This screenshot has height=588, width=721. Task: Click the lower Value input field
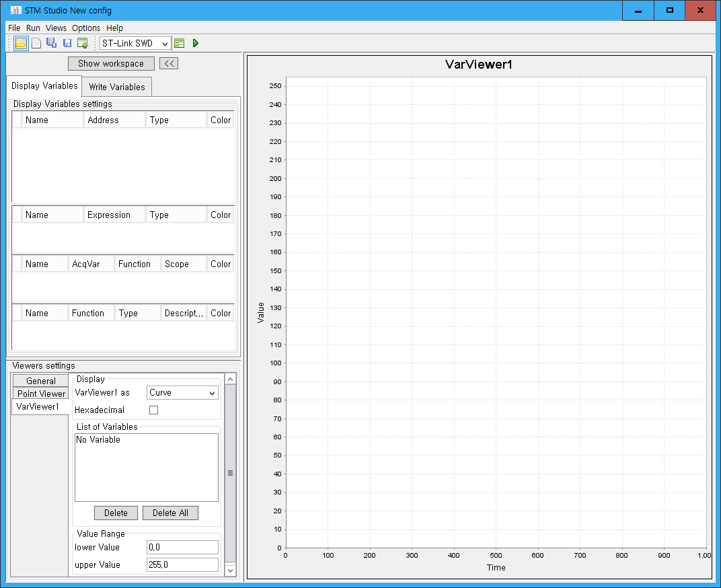pos(182,547)
